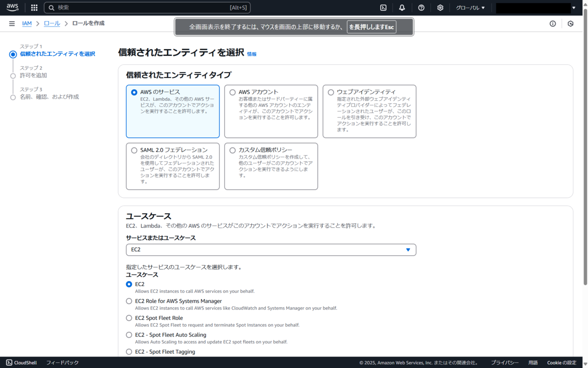The width and height of the screenshot is (588, 368).
Task: Open the settings gear icon
Action: (440, 7)
